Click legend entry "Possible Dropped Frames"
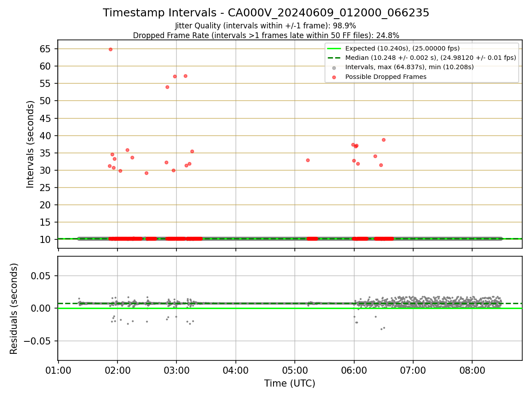This screenshot has width=532, height=399. (386, 77)
